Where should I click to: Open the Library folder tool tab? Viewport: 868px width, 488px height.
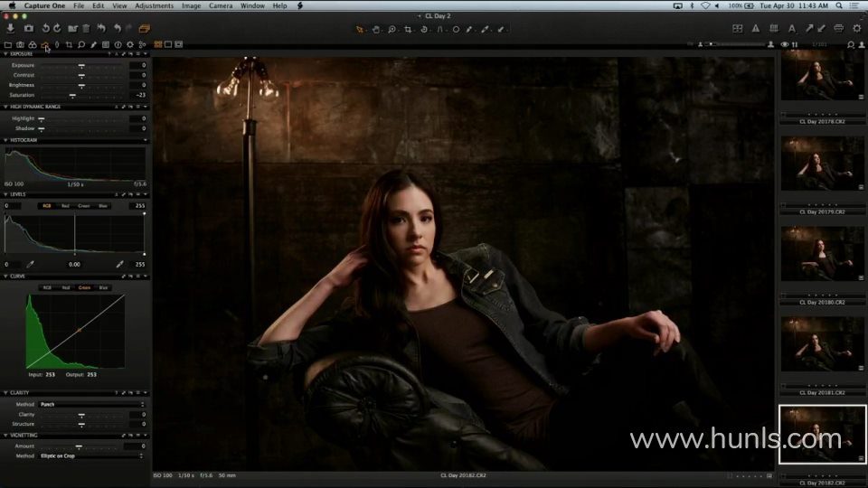[x=8, y=45]
